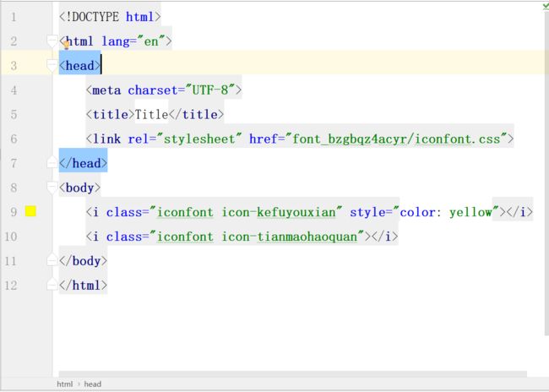Click the closing '</body>' tag

click(x=84, y=261)
